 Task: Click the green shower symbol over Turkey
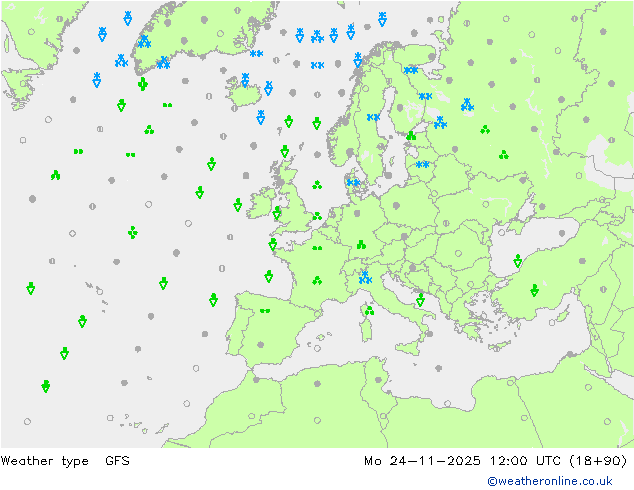pyautogui.click(x=535, y=290)
